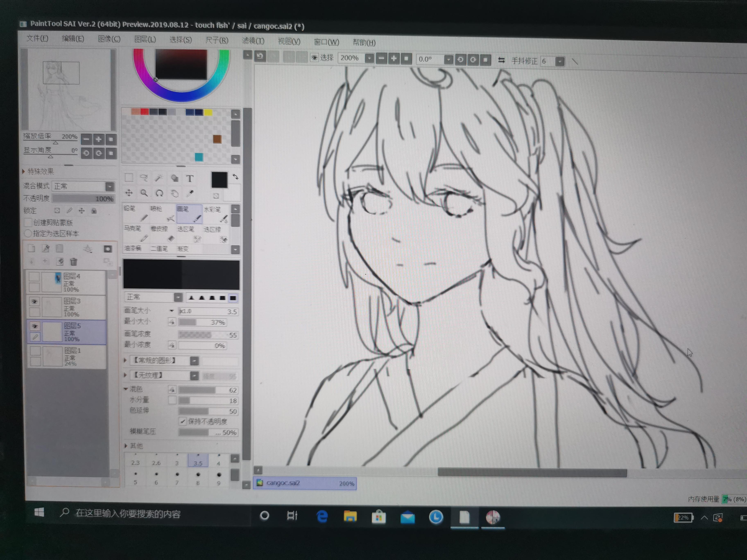Viewport: 747px width, 560px height.
Task: Select the magic wand tool
Action: pyautogui.click(x=159, y=178)
